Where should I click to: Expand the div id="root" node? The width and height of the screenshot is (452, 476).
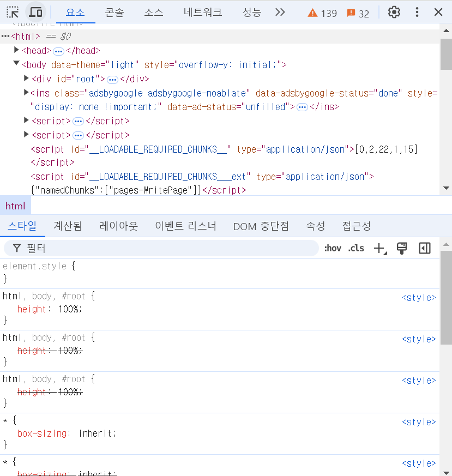pyautogui.click(x=26, y=79)
